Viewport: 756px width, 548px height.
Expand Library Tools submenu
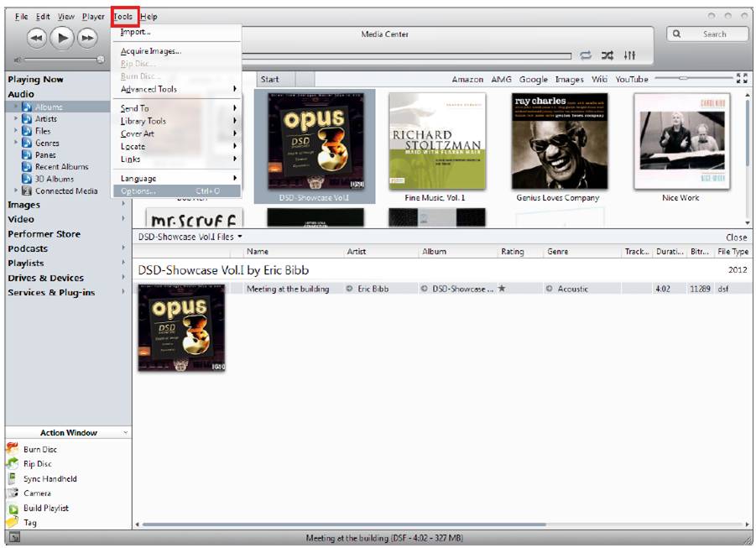click(177, 121)
